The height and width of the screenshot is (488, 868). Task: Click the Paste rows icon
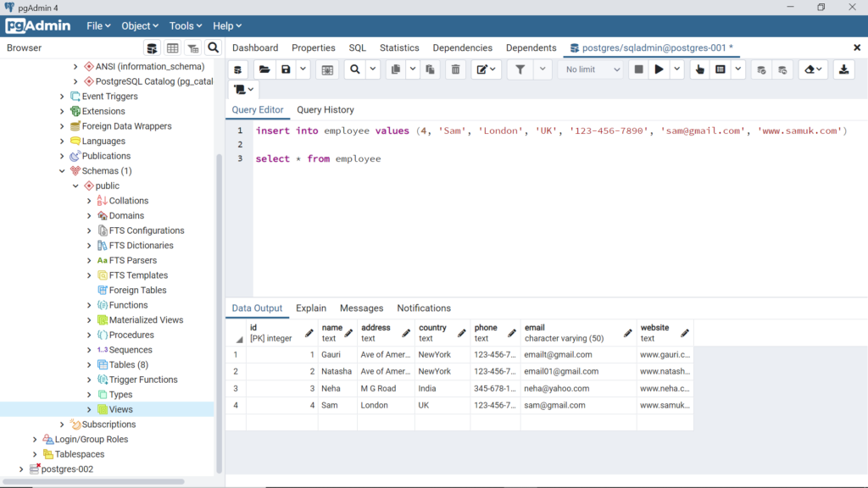click(x=430, y=69)
